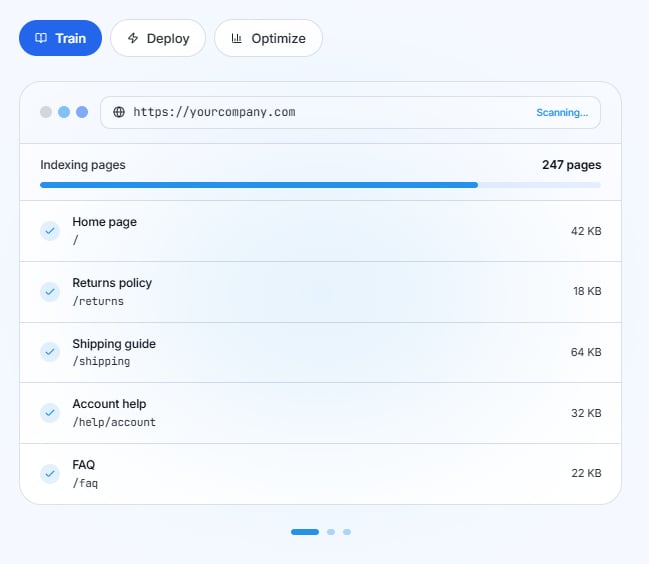Click the Scanning... status text
Screen dimensions: 649x564
(562, 113)
